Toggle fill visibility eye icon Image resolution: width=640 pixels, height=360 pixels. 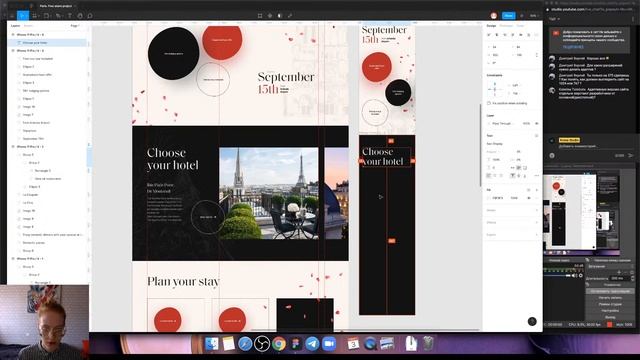[529, 198]
